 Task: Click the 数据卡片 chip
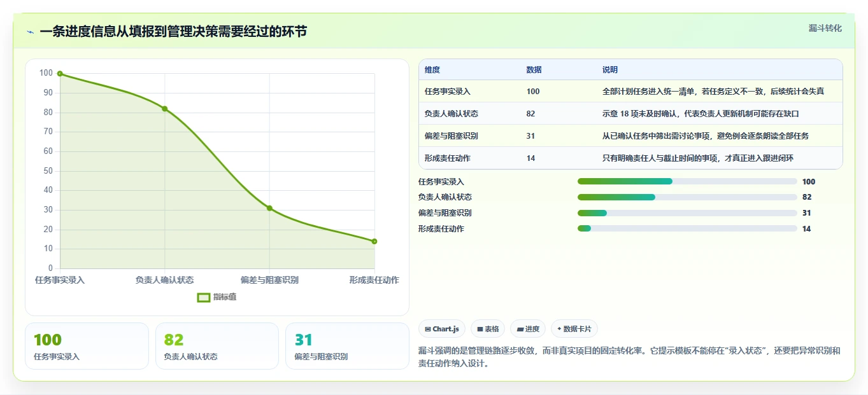[574, 329]
